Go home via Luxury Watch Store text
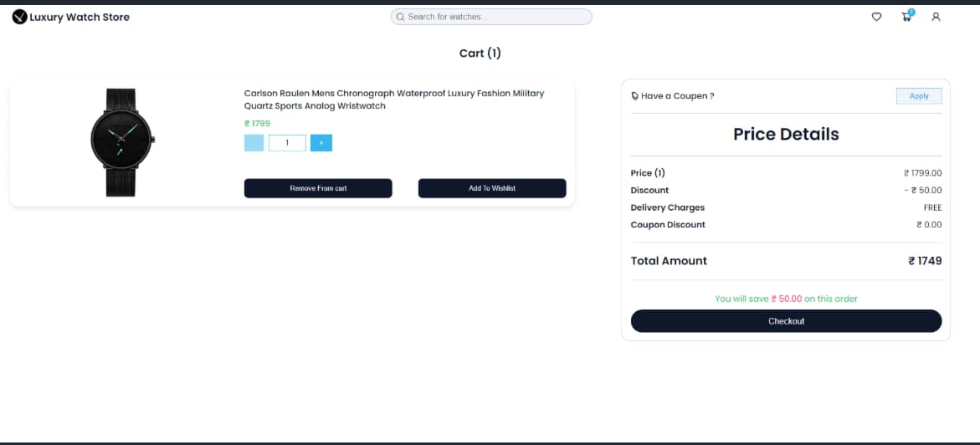Screen dimensions: 980x445 pos(80,17)
